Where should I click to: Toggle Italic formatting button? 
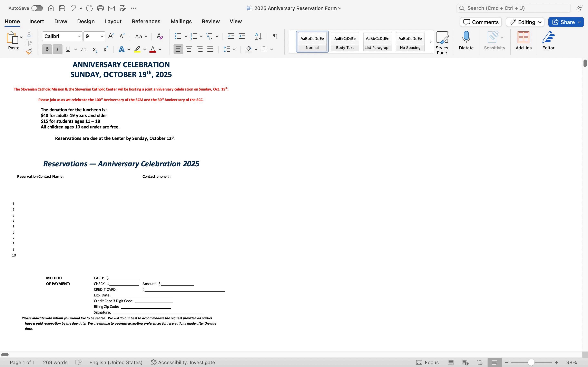coord(58,49)
